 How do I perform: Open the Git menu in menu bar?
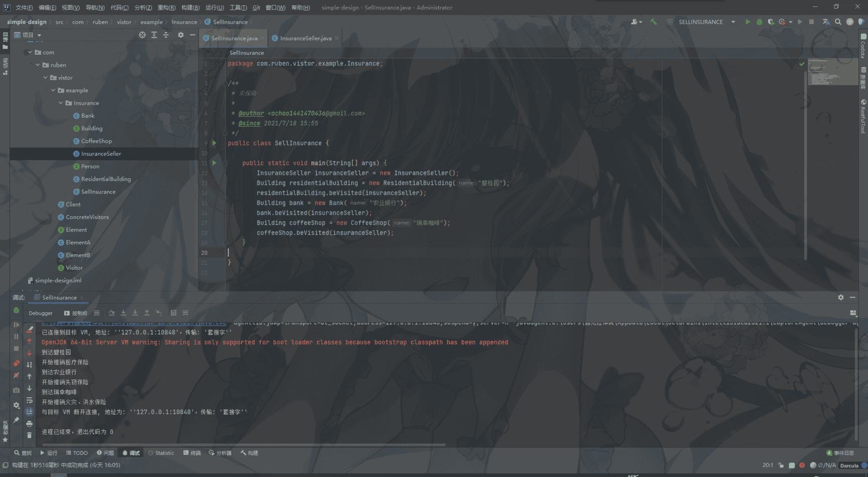256,8
